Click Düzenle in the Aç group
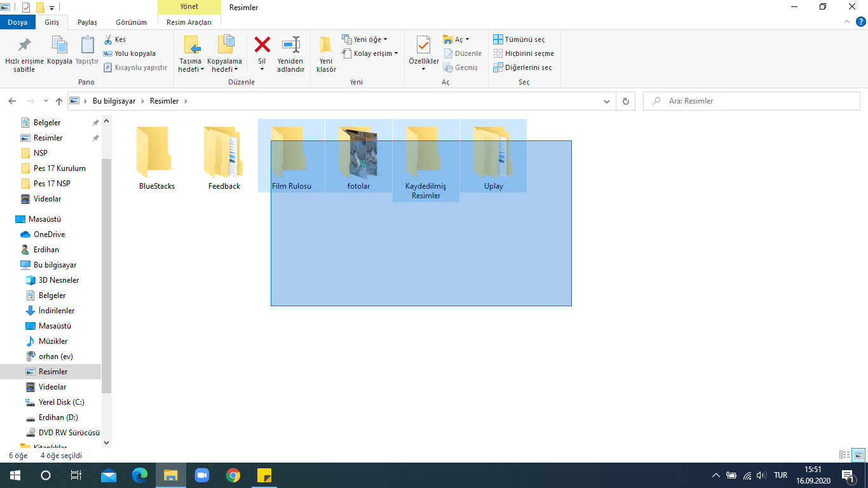868x488 pixels. pos(463,53)
